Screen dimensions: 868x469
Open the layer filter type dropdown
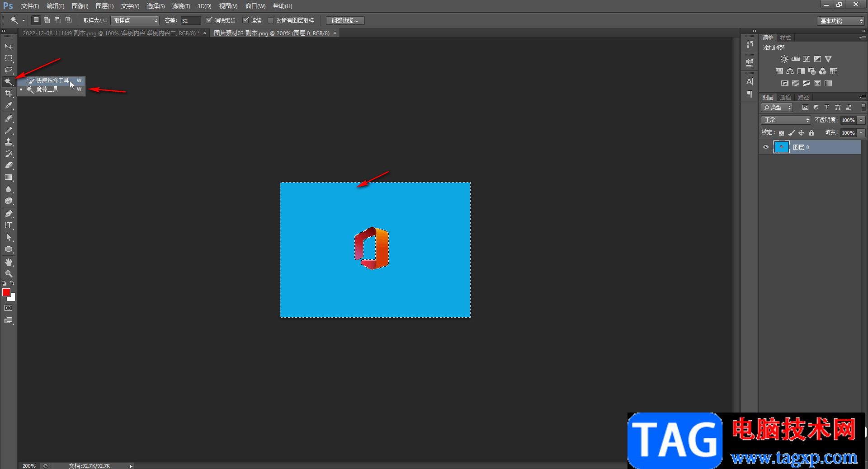tap(777, 108)
